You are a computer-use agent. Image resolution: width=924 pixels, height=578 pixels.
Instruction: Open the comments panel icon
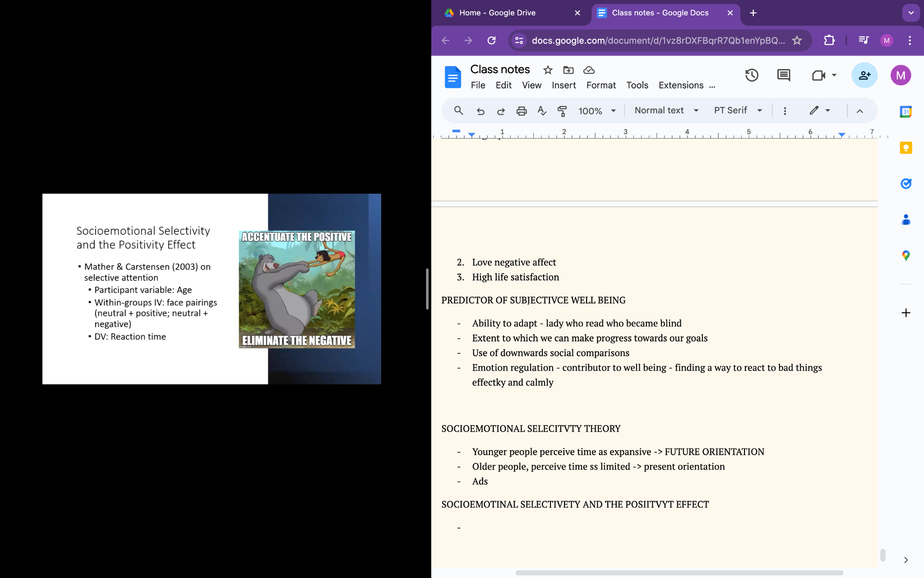click(784, 75)
